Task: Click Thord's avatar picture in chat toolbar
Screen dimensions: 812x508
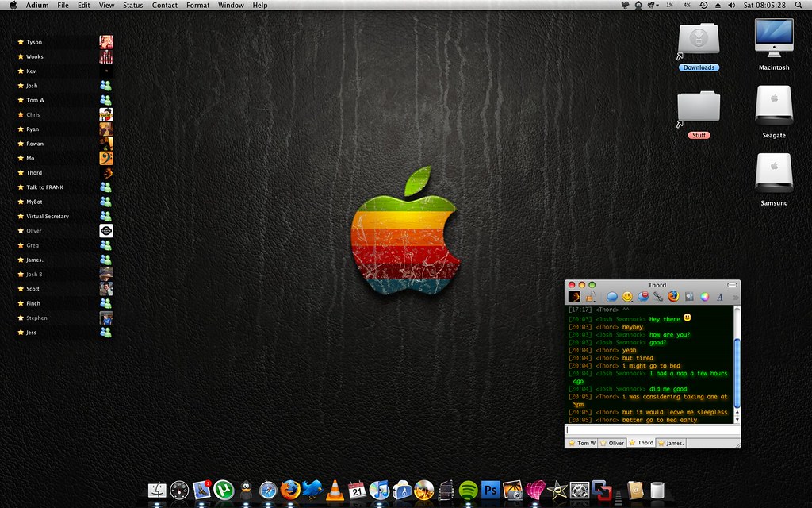Action: point(574,297)
